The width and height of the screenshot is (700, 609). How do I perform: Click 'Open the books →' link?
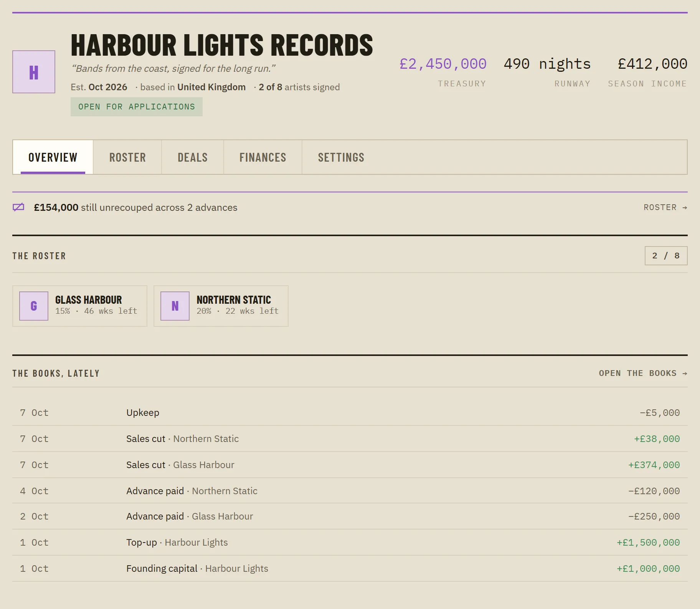point(643,373)
